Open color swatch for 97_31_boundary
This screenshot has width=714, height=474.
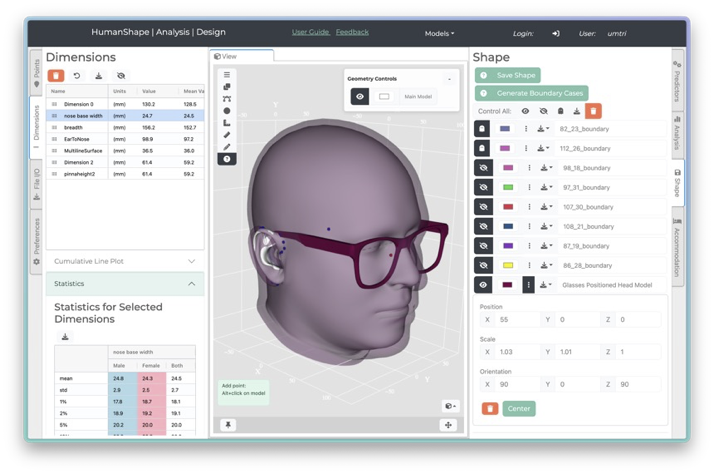click(x=508, y=187)
